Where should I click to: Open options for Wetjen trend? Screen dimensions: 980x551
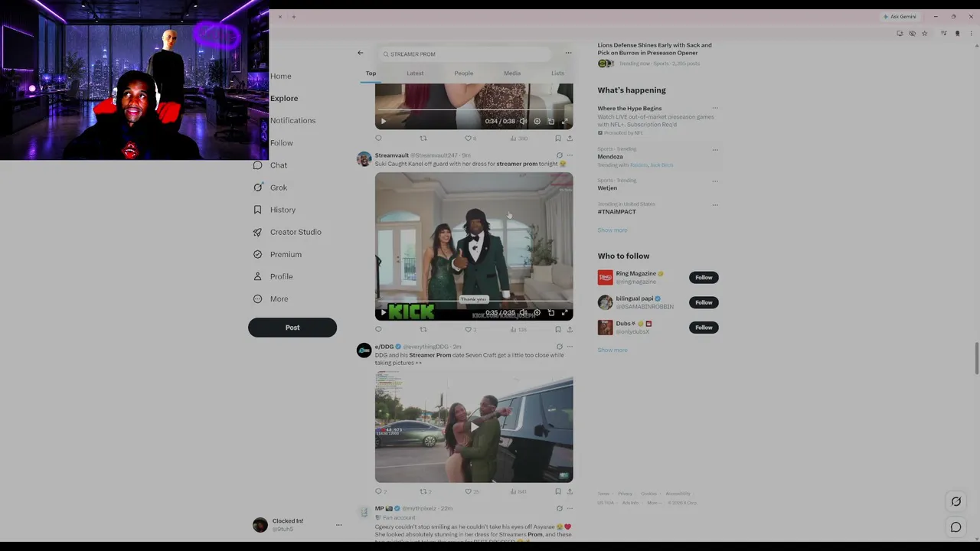[715, 181]
